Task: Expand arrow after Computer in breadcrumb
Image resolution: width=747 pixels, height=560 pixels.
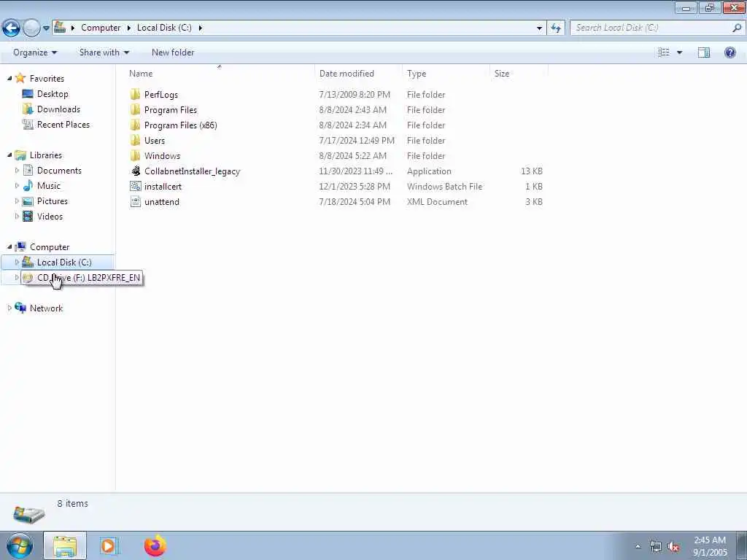Action: tap(128, 28)
